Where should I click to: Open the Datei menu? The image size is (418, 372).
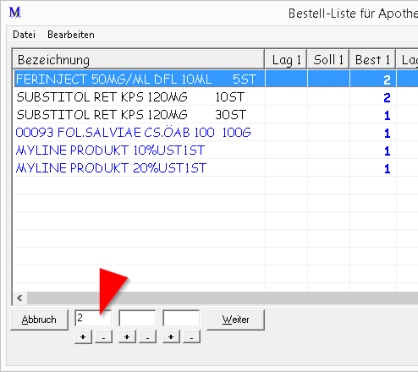pos(24,34)
